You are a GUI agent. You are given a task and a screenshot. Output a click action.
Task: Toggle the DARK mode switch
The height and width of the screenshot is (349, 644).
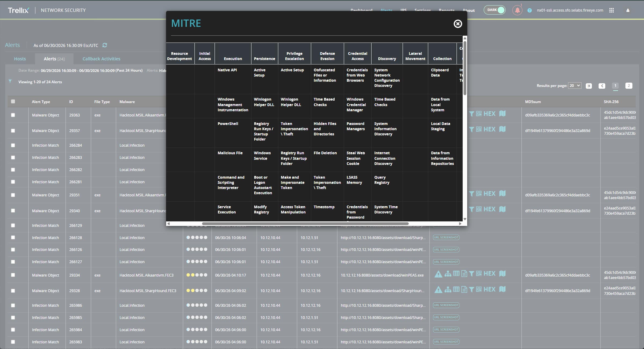(495, 10)
